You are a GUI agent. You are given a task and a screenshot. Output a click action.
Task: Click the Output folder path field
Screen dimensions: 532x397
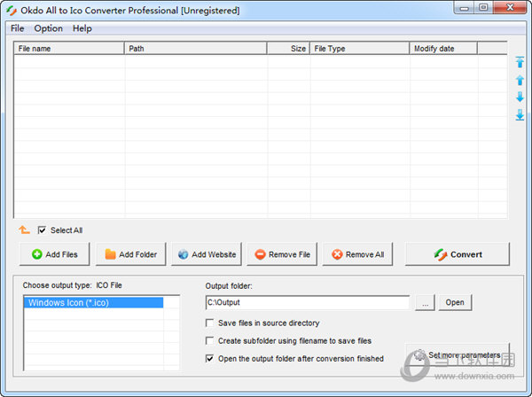(x=308, y=302)
